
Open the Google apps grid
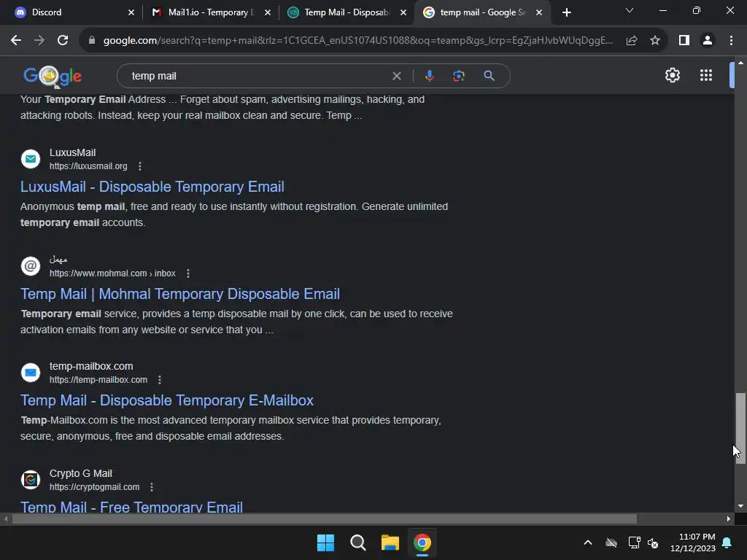pyautogui.click(x=706, y=75)
